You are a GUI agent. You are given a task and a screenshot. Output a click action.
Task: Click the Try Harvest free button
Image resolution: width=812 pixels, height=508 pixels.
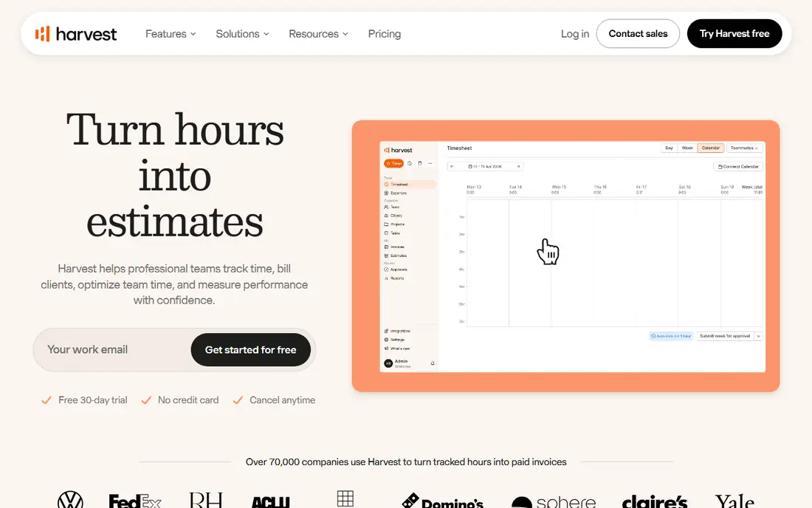pos(734,34)
